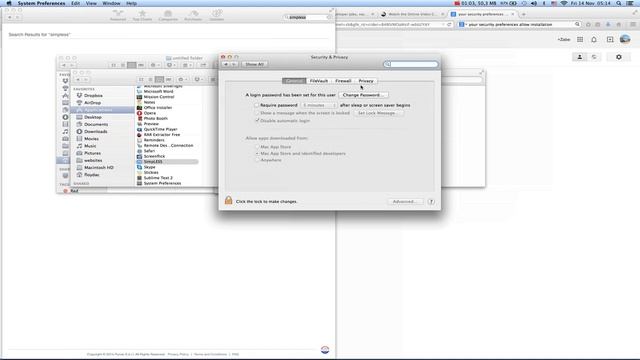Open help in Security & Privacy window
Viewport: 640px width, 360px height.
tap(431, 202)
